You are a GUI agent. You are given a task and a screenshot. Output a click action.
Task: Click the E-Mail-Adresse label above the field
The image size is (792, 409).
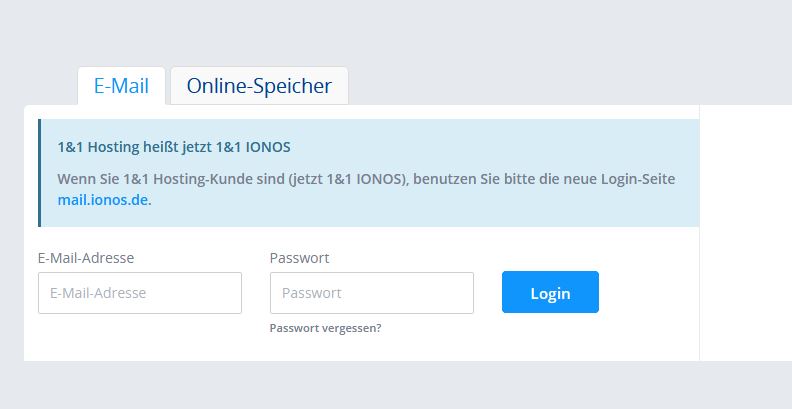coord(86,258)
